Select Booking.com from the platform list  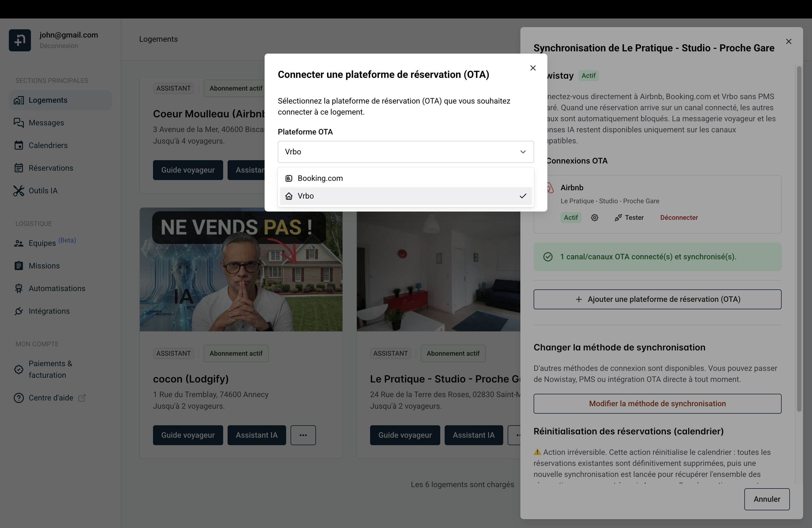pyautogui.click(x=320, y=178)
